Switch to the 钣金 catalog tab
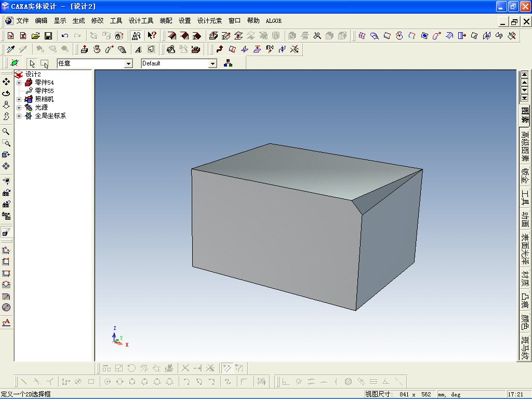 coord(525,176)
